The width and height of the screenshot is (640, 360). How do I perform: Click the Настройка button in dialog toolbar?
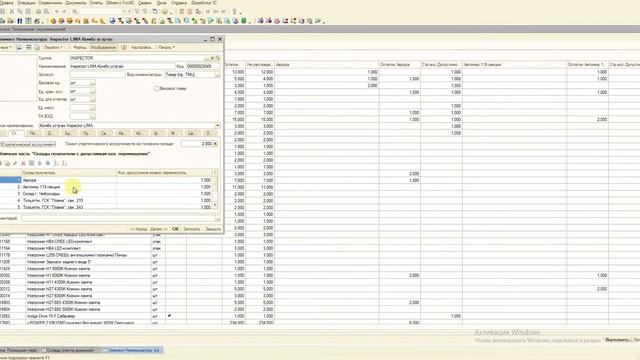coord(141,47)
